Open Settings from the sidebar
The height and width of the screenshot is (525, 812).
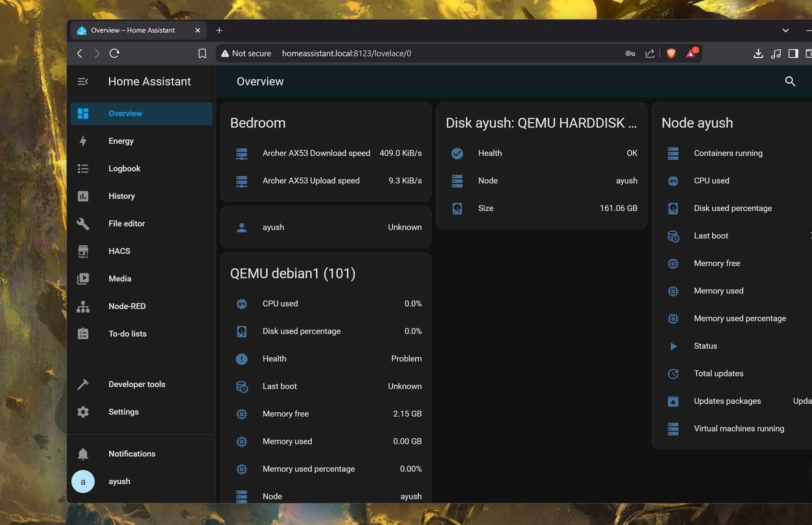(83, 412)
